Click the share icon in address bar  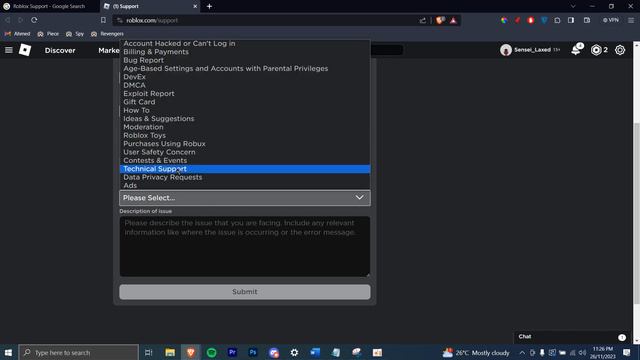[x=422, y=20]
